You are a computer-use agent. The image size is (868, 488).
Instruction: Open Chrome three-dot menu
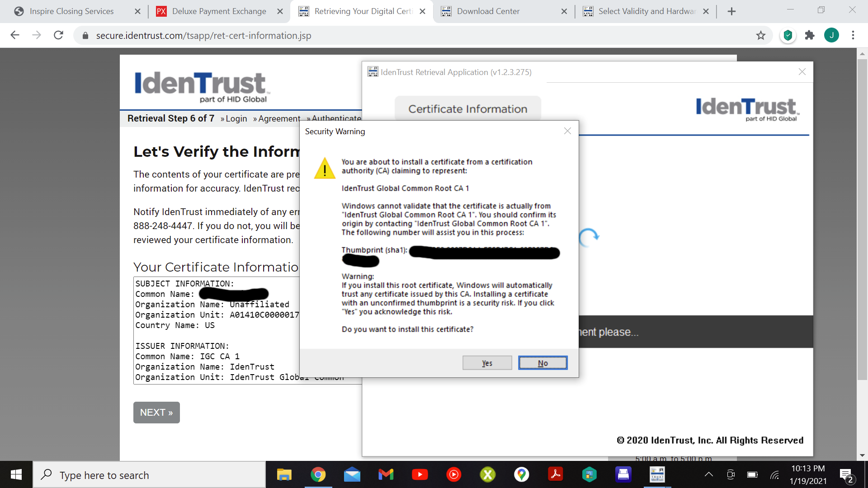[x=853, y=35]
